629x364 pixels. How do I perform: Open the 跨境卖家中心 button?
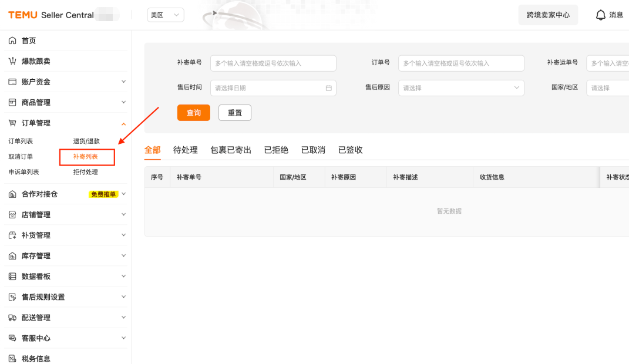(547, 15)
